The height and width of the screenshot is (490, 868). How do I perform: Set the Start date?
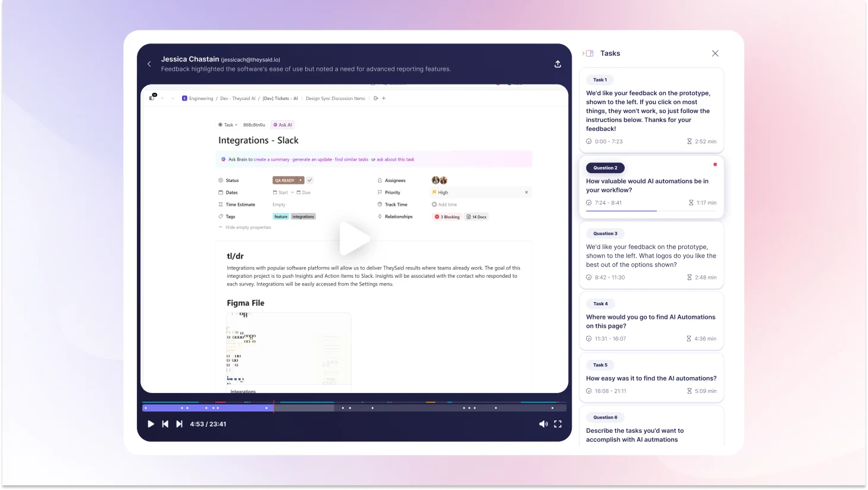coord(280,193)
